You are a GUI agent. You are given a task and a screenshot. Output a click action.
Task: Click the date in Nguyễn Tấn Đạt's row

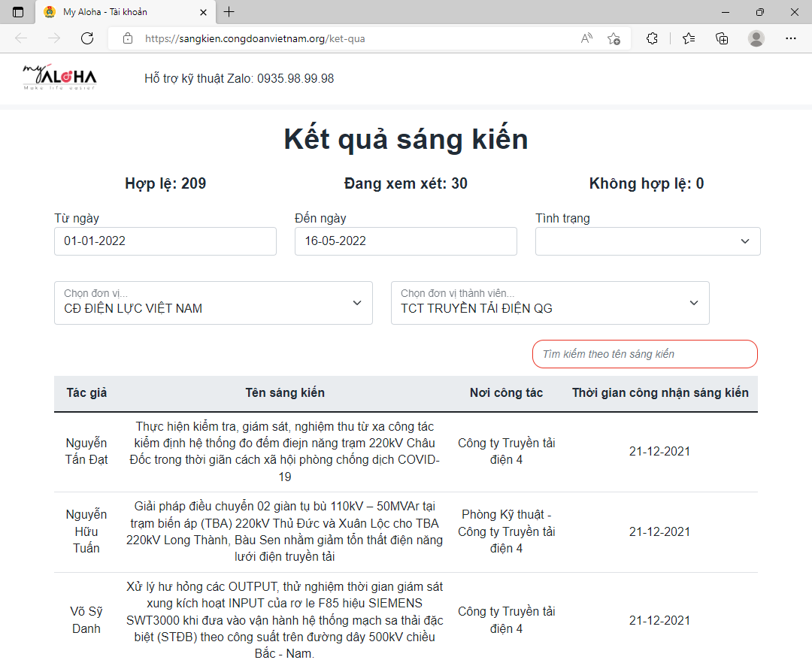tap(660, 452)
